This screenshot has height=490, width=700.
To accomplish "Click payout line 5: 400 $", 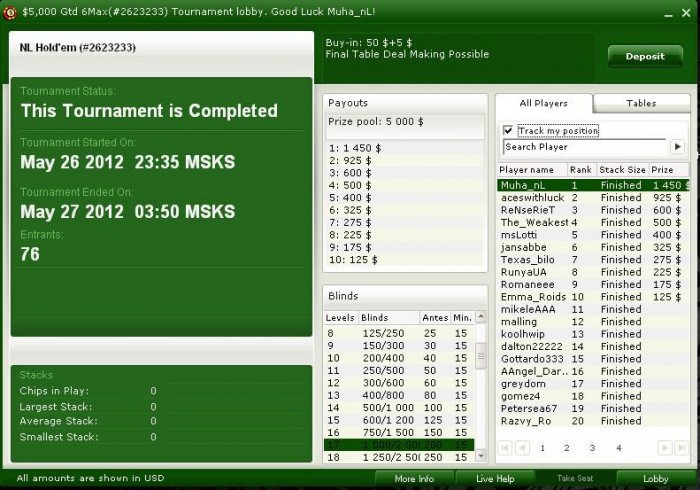I will pos(350,198).
